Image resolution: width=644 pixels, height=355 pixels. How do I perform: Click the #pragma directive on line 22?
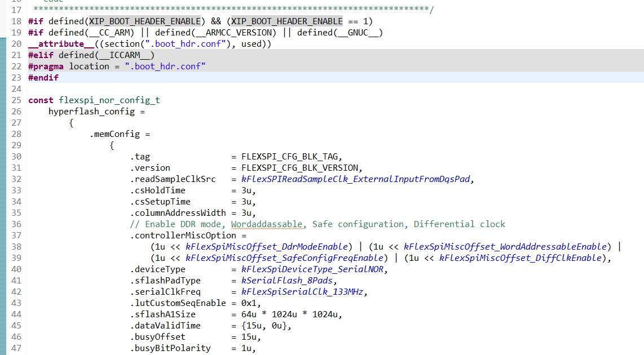pos(46,66)
